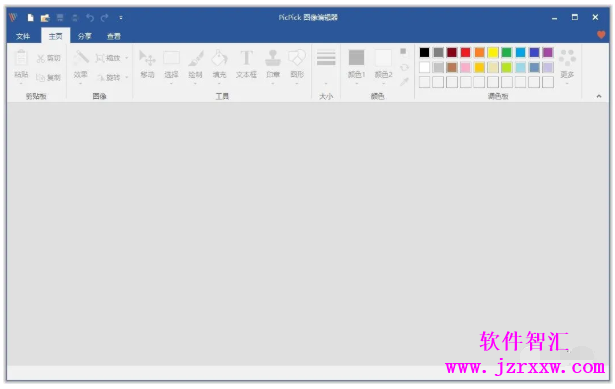The height and width of the screenshot is (389, 615).
Task: Open the quick access toolbar dropdown arrow
Action: (x=121, y=18)
